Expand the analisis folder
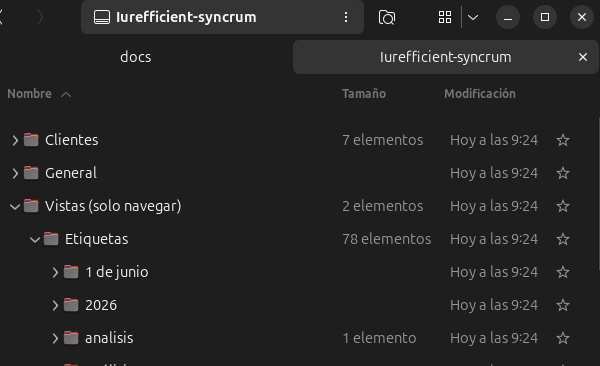Screen dimensions: 600x366 point(55,338)
